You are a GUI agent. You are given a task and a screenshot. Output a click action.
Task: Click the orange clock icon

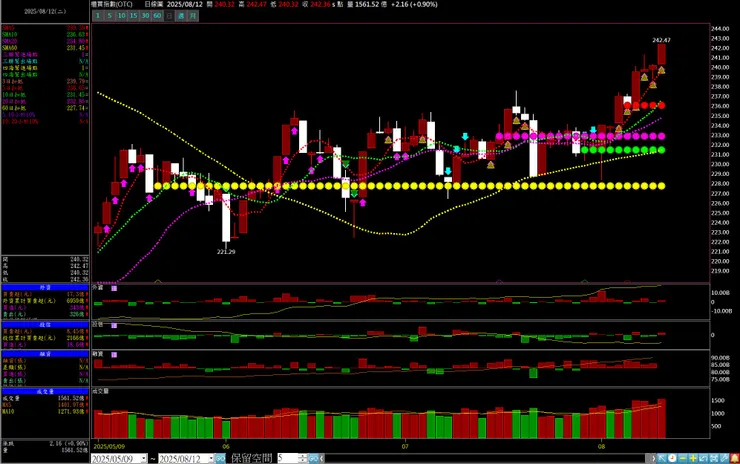pos(672,458)
